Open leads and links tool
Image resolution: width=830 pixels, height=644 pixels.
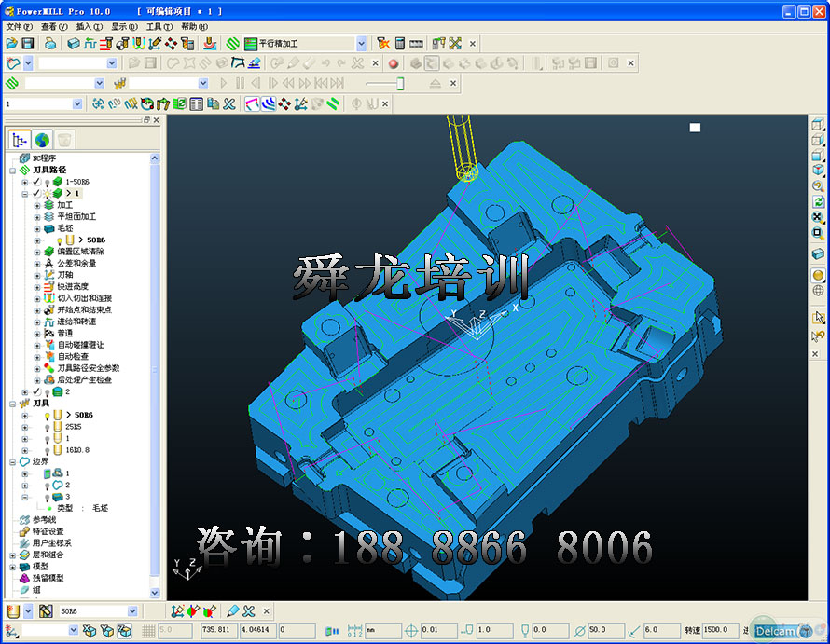(139, 44)
